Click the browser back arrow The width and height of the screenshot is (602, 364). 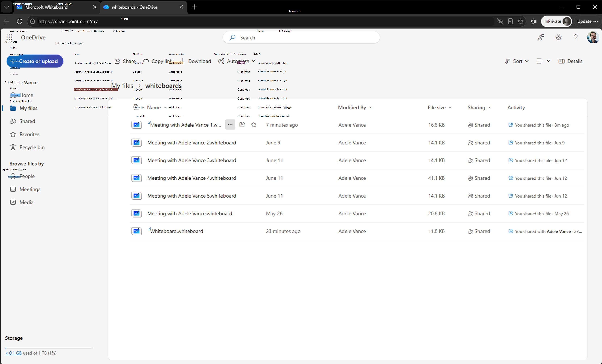(7, 21)
